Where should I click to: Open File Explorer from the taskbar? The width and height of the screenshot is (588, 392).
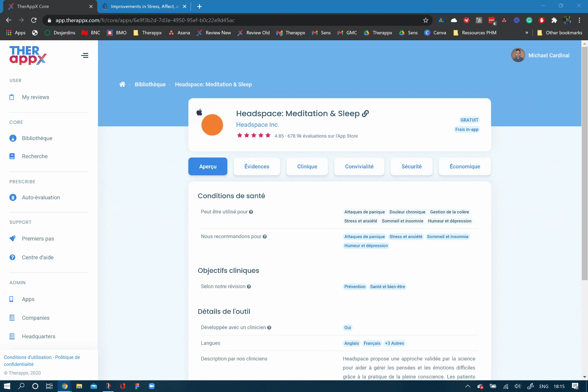[x=79, y=386]
